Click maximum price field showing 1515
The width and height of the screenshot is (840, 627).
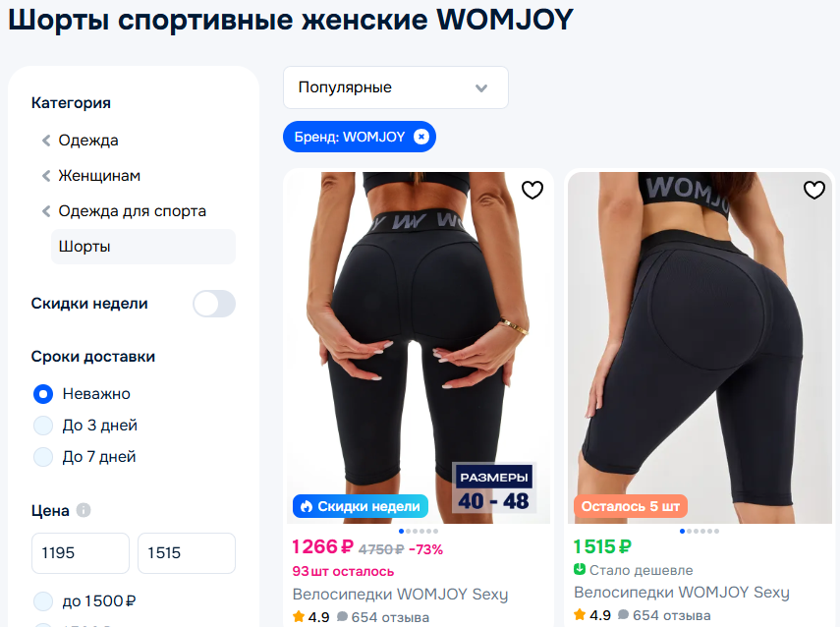click(x=187, y=553)
